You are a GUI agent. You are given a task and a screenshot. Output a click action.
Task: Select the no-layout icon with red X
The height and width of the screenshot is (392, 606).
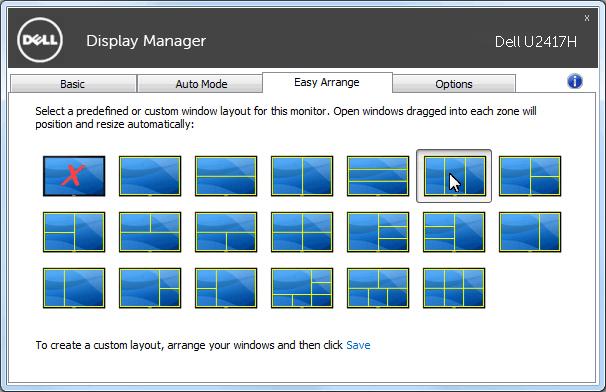click(74, 176)
